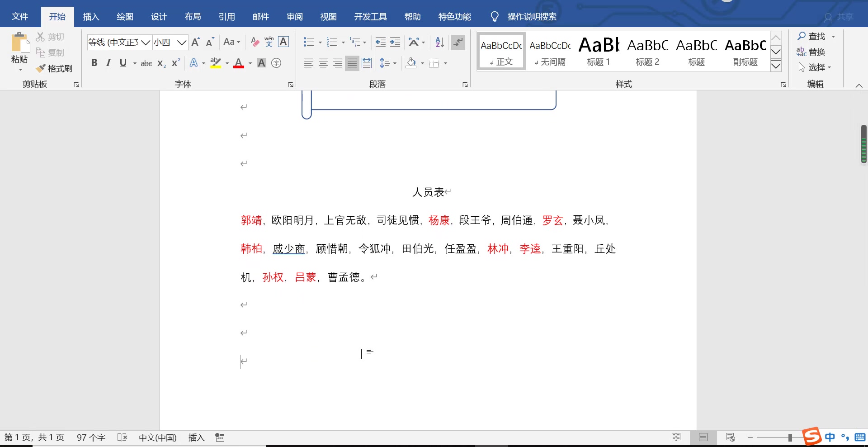868x447 pixels.
Task: Switch to the Developer tools tab
Action: [x=370, y=17]
